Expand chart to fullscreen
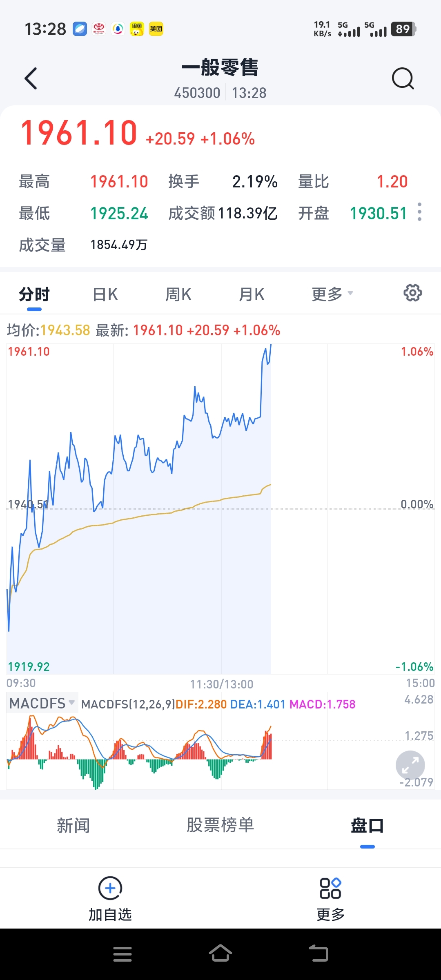The image size is (441, 980). click(x=410, y=765)
